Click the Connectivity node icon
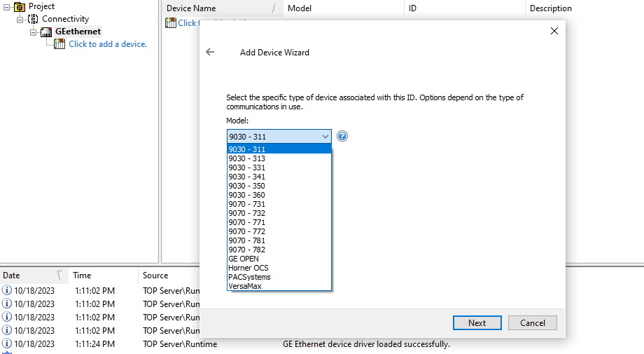 coord(33,19)
